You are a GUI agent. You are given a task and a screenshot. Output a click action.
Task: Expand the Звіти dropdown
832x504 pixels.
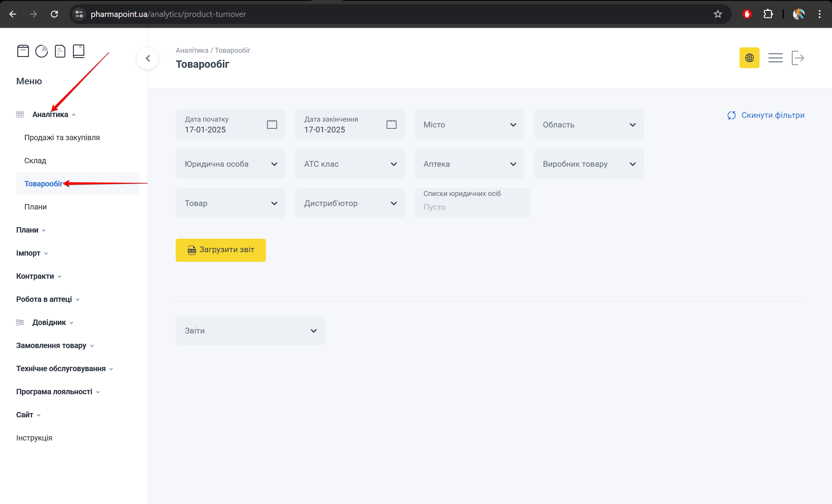click(250, 331)
